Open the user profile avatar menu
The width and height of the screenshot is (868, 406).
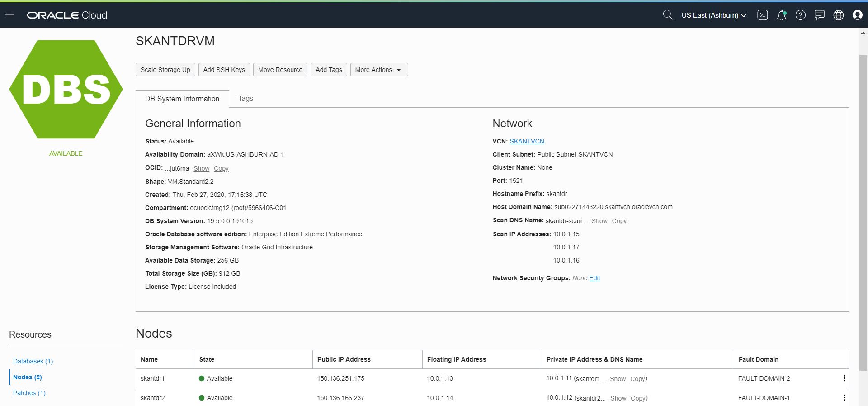coord(858,15)
